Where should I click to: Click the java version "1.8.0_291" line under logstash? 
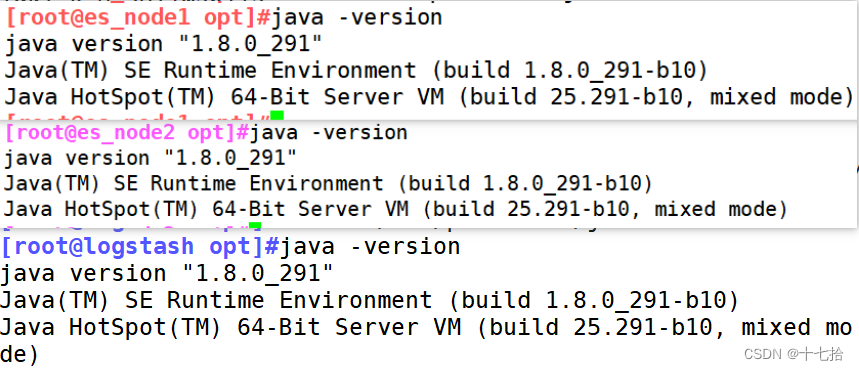pos(167,273)
